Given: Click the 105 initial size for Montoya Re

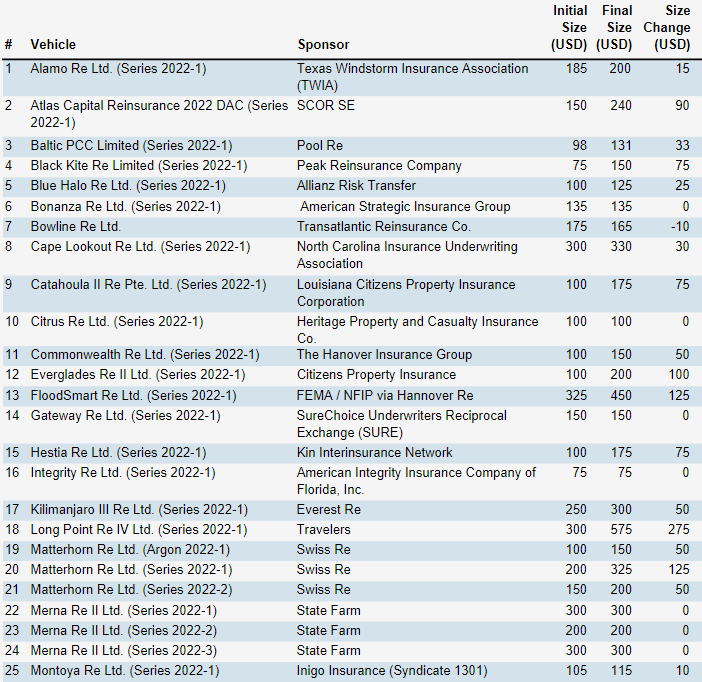Looking at the screenshot, I should click(x=576, y=671).
